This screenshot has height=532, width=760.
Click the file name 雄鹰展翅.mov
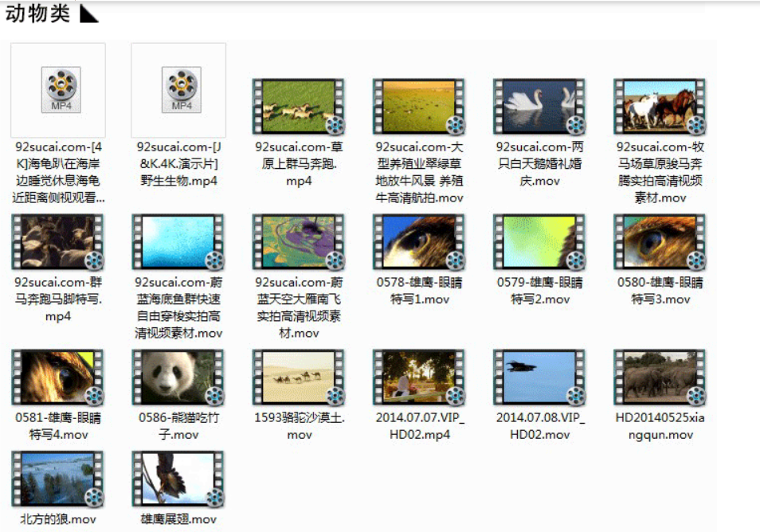pos(178,519)
